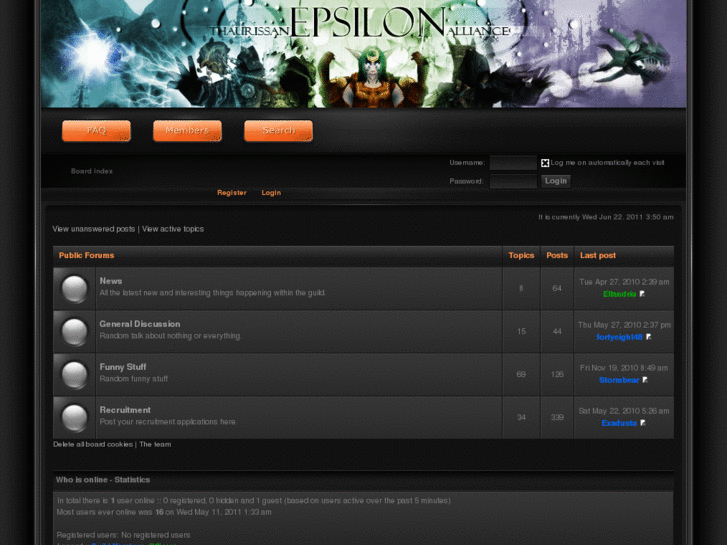This screenshot has width=727, height=545.
Task: View unanswered posts link
Action: coord(94,229)
